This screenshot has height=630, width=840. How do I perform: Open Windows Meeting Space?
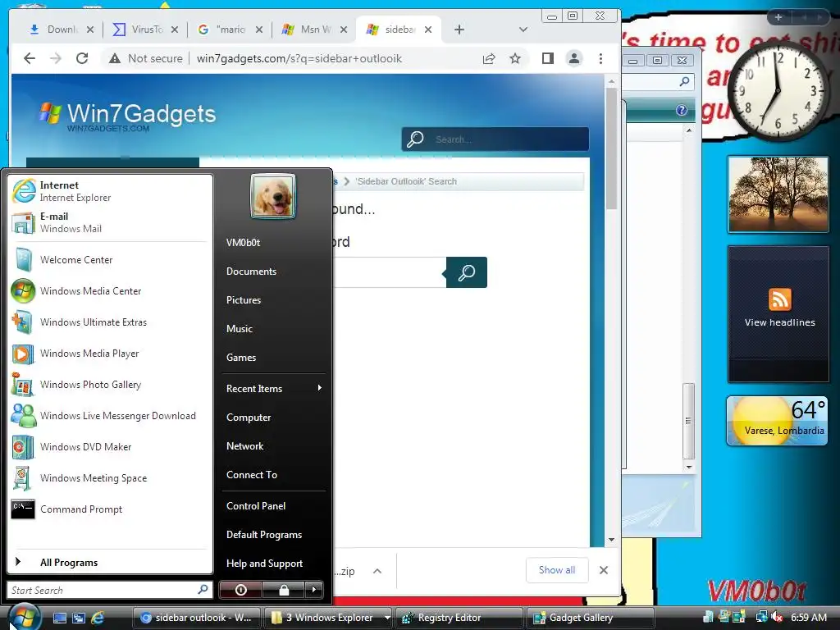tap(110, 478)
